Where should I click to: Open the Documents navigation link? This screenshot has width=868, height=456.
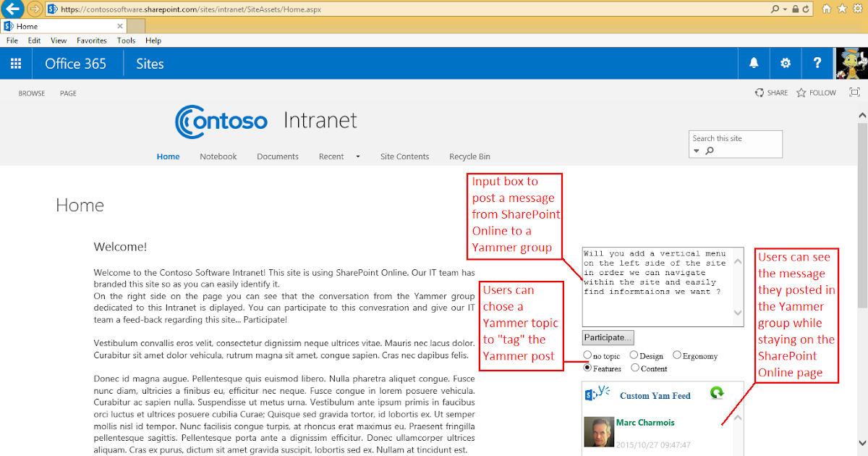click(x=278, y=156)
